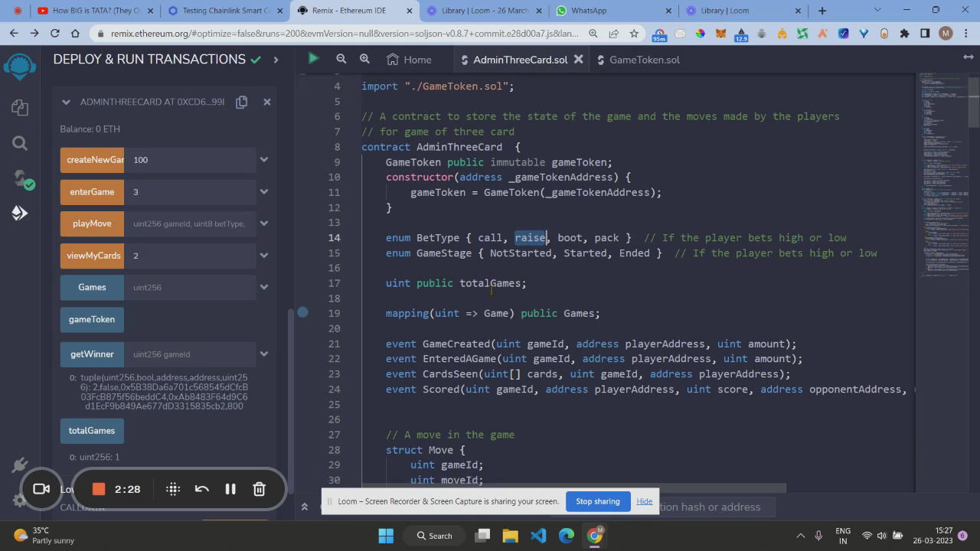Stop the Loom recording with red square
The width and height of the screenshot is (980, 551).
tap(98, 489)
